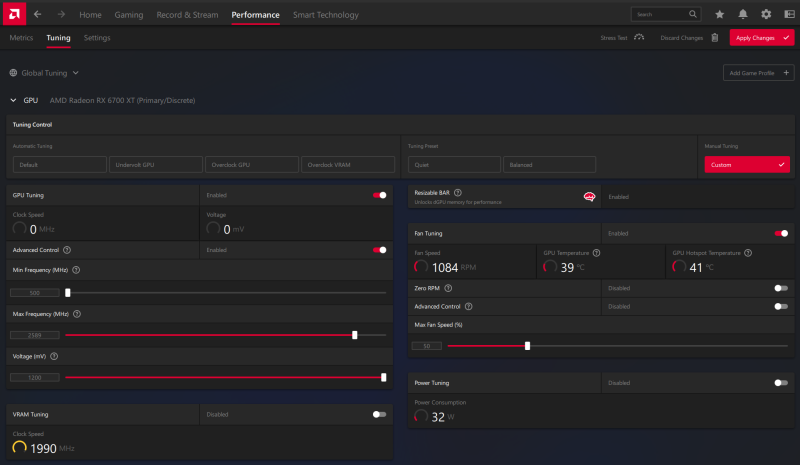Enable fan Advanced Control toggle
The image size is (800, 465).
point(781,307)
